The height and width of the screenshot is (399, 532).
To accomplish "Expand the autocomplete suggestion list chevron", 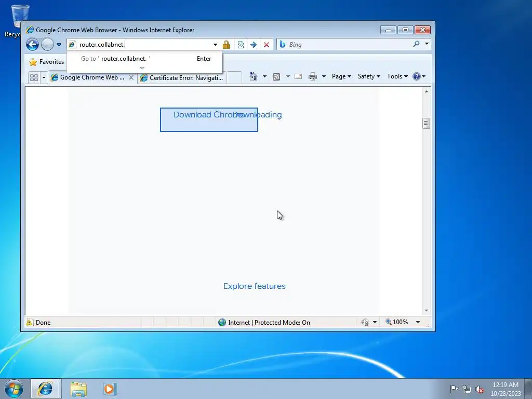I will (x=142, y=68).
